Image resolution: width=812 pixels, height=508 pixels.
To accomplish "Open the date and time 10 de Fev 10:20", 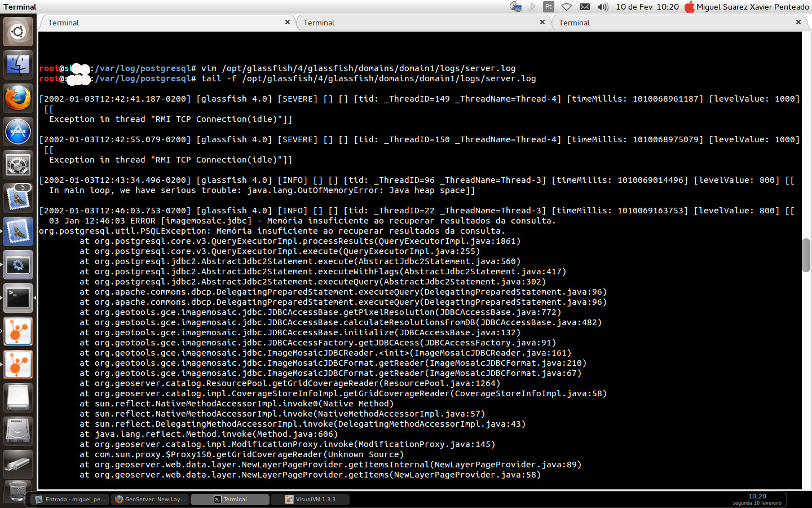I will [x=647, y=7].
